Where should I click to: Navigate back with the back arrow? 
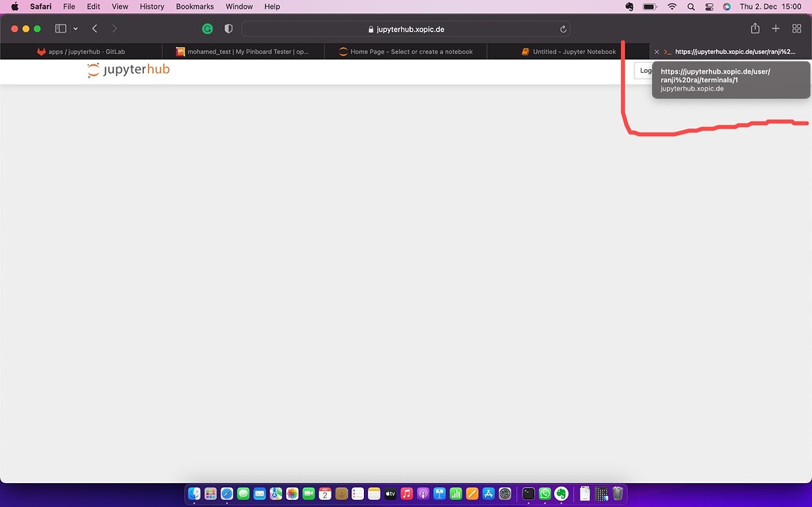coord(94,28)
